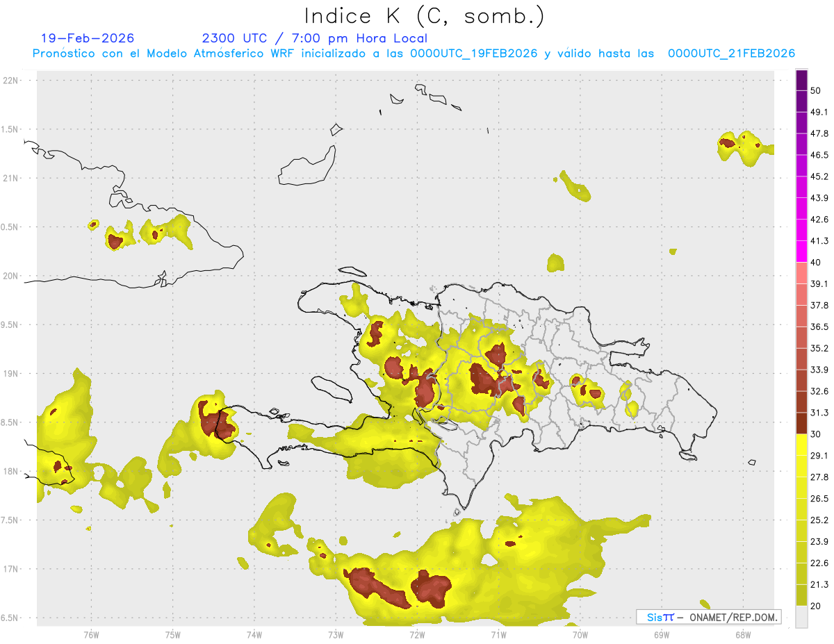Click the 27.8 color scale value
The height and width of the screenshot is (644, 834).
819,477
